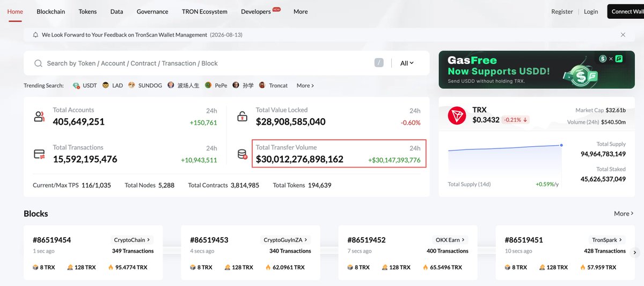Open the Blockchain menu
Viewport: 644px width, 286px height.
[x=51, y=11]
